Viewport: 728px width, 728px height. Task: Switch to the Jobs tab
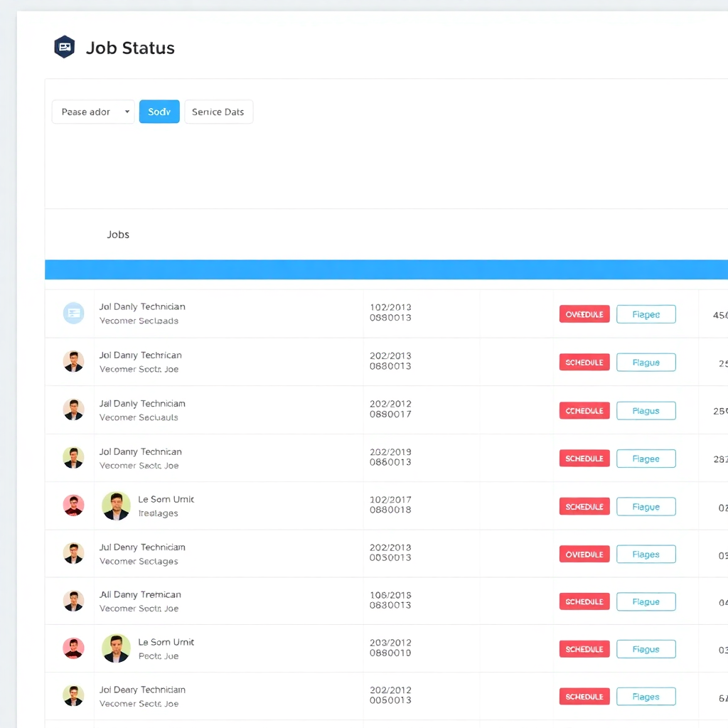pos(118,235)
